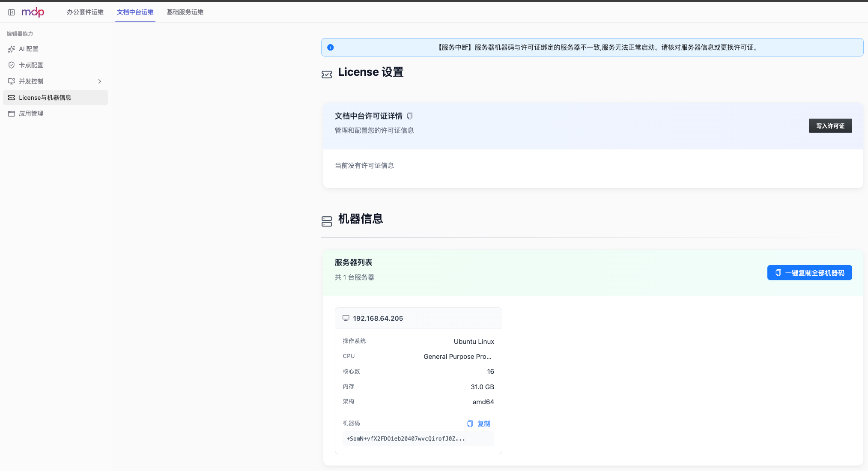Screen dimensions: 868x471
Task: Copy the machine code with the 复制 link
Action: (479, 423)
